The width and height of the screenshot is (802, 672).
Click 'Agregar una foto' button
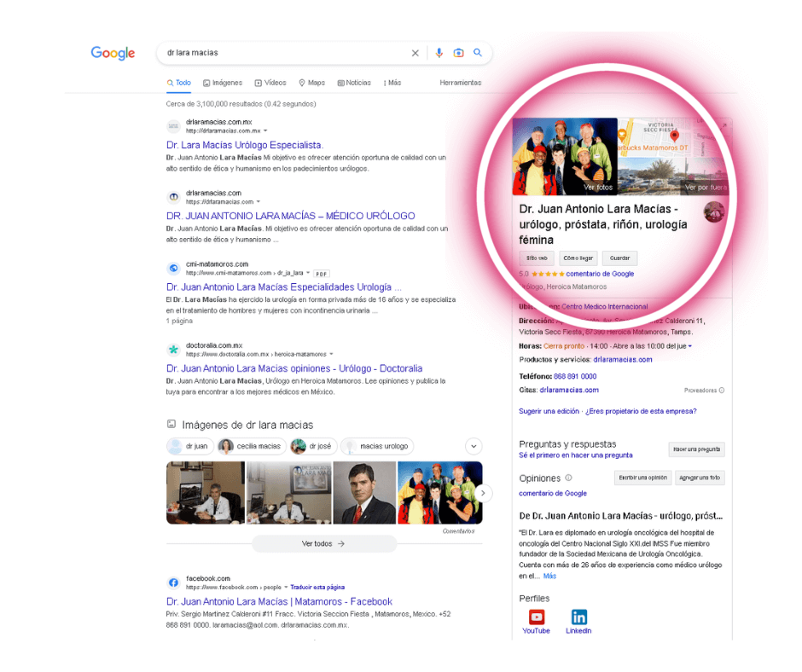pos(700,478)
